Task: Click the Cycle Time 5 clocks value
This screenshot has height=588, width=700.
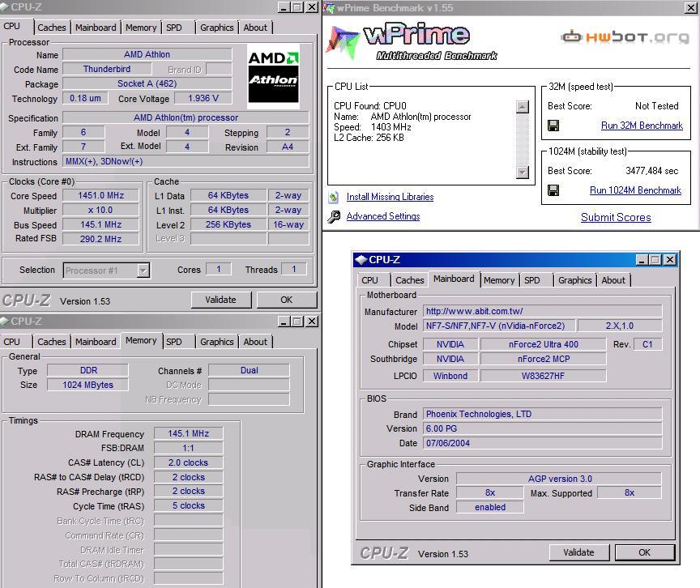Action: pos(189,506)
